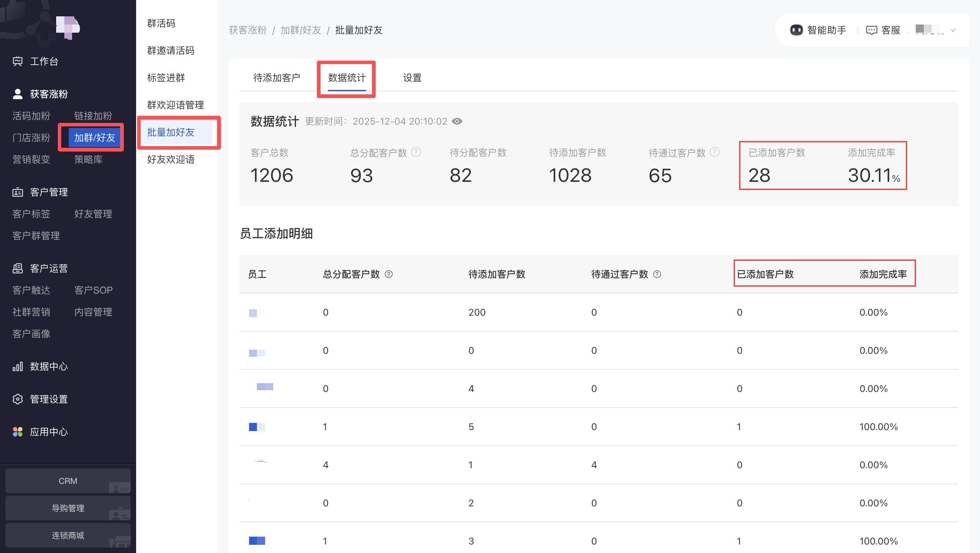Click the 客服 chat bubble icon
The height and width of the screenshot is (553, 980).
[x=871, y=30]
